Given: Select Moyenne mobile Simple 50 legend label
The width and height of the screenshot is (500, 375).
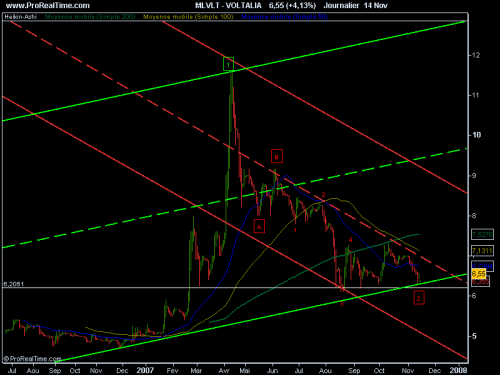Looking at the screenshot, I should pyautogui.click(x=285, y=17).
